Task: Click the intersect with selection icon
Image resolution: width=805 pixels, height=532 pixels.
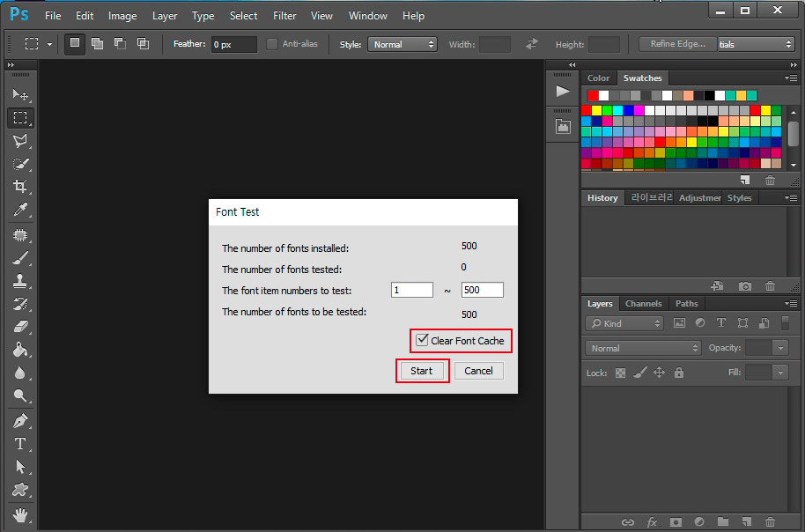Action: pyautogui.click(x=143, y=44)
